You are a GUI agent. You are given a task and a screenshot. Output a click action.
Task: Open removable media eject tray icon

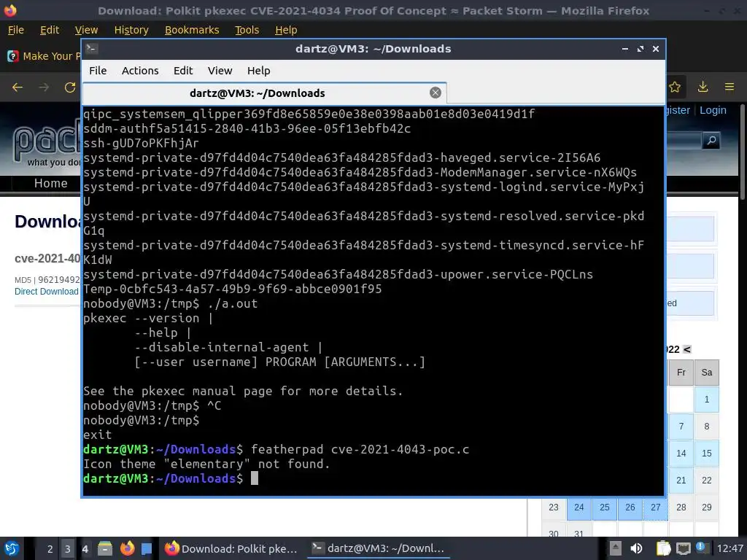[615, 548]
